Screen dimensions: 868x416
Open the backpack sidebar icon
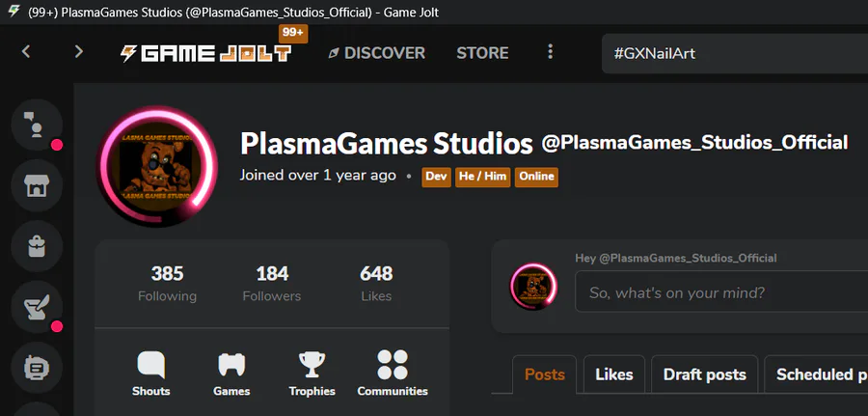pyautogui.click(x=37, y=246)
